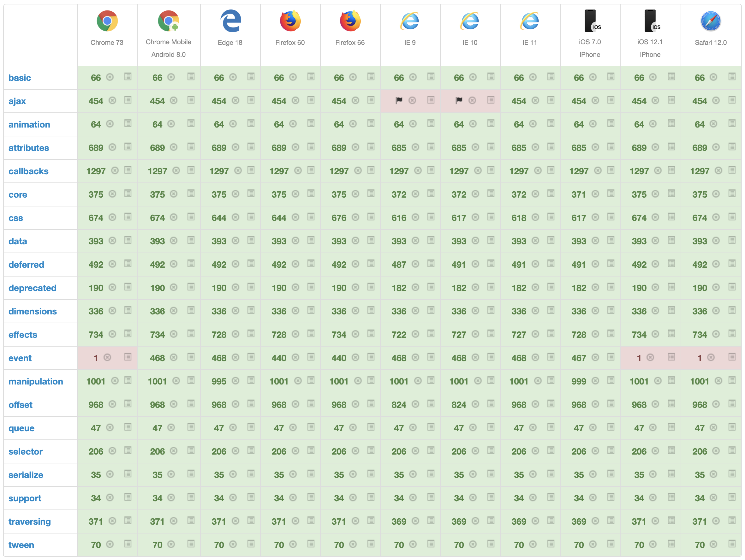Click the Safari 12.0 browser icon
The width and height of the screenshot is (745, 560).
click(711, 21)
